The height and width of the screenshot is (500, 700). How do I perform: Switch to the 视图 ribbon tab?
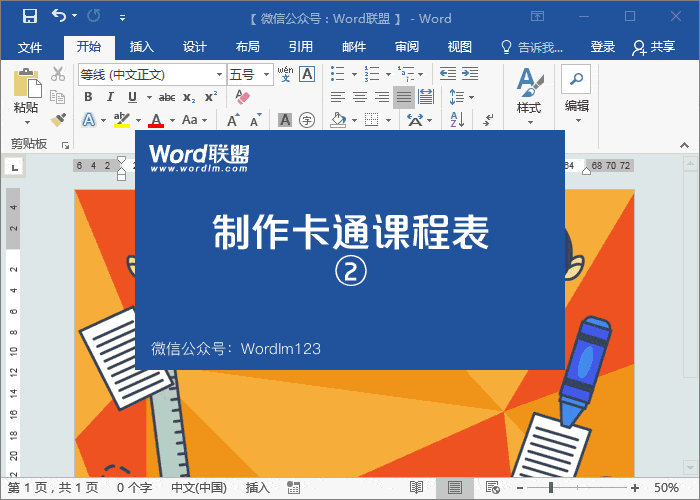pyautogui.click(x=460, y=47)
